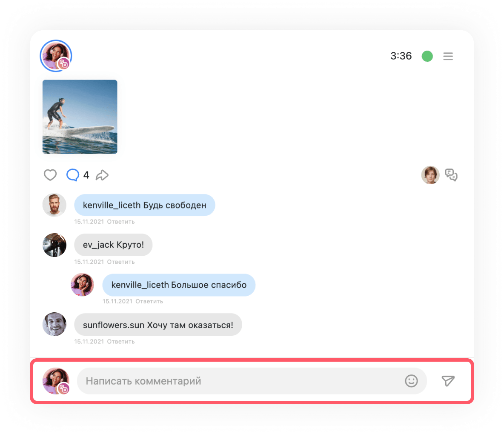Click date 15.11.2021 under "Будь свободен"
The width and height of the screenshot is (504, 434).
click(89, 222)
